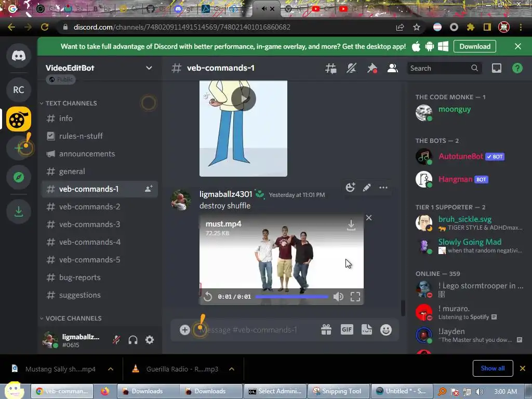This screenshot has width=532, height=399.
Task: Open must.mp4 in fullscreen
Action: click(355, 297)
